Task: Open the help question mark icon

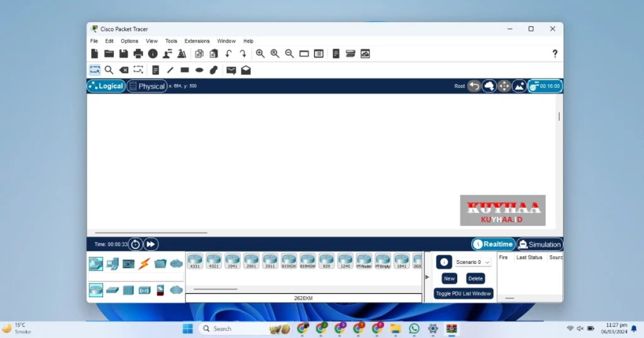Action: pos(555,54)
